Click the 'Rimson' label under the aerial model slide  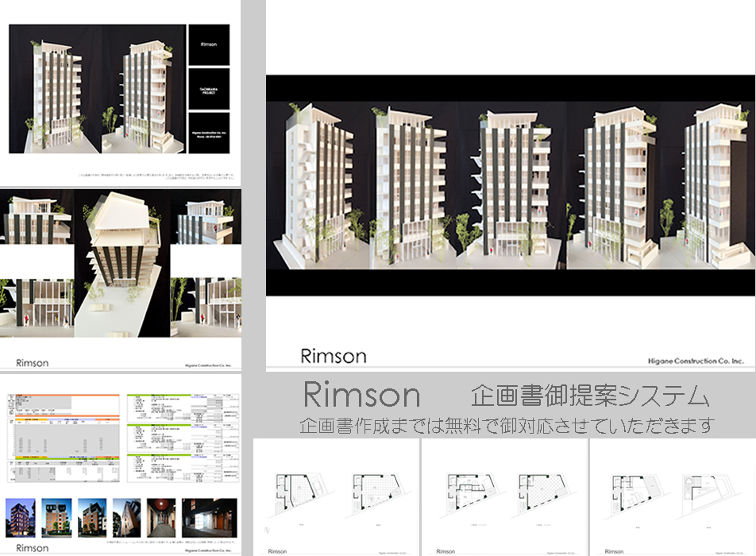(33, 363)
